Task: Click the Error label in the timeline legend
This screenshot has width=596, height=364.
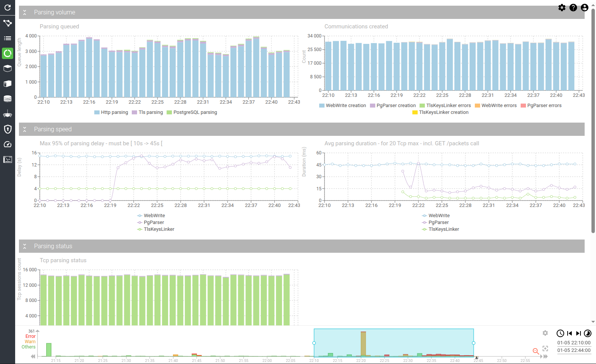Action: (x=30, y=336)
